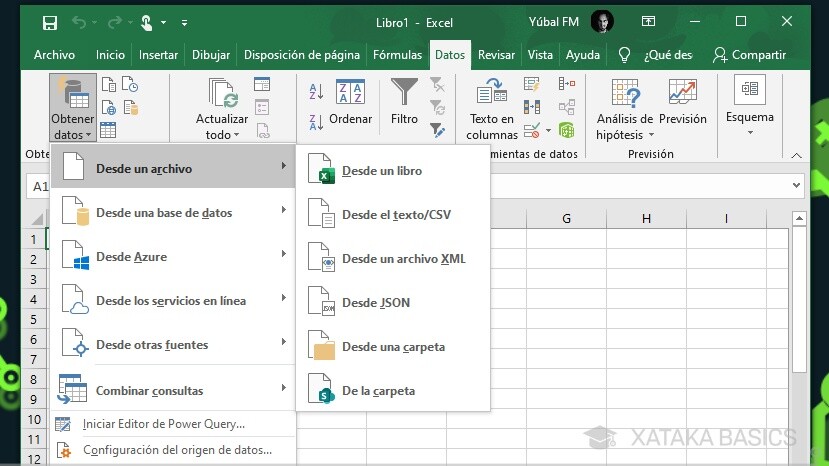This screenshot has height=466, width=829.
Task: Toggle the Filtro funnel button
Action: 404,102
